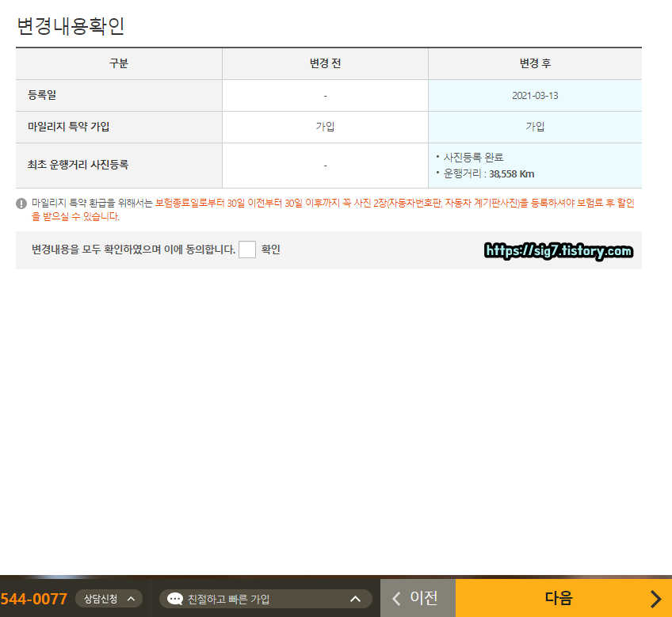
Task: Click the 최초 운행거리 사진등록 label
Action: point(78,165)
